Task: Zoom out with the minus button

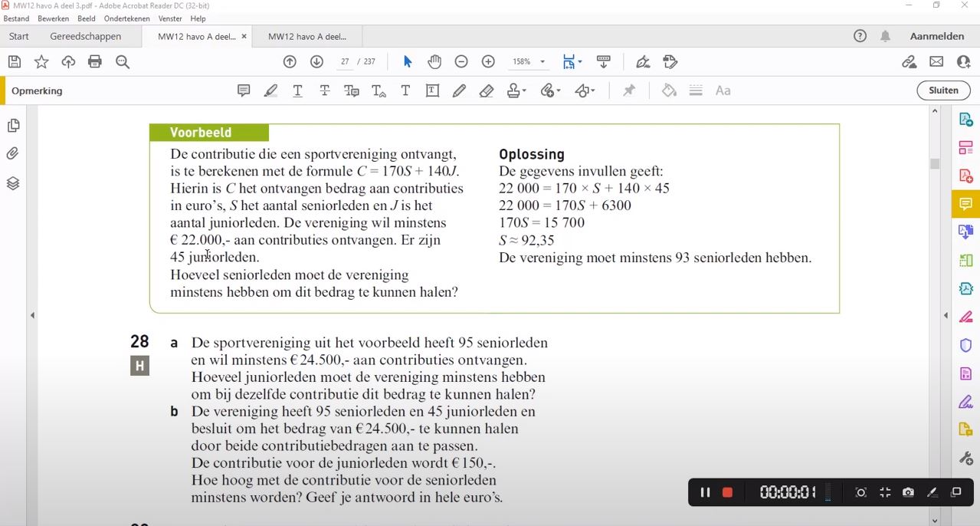Action: 461,62
